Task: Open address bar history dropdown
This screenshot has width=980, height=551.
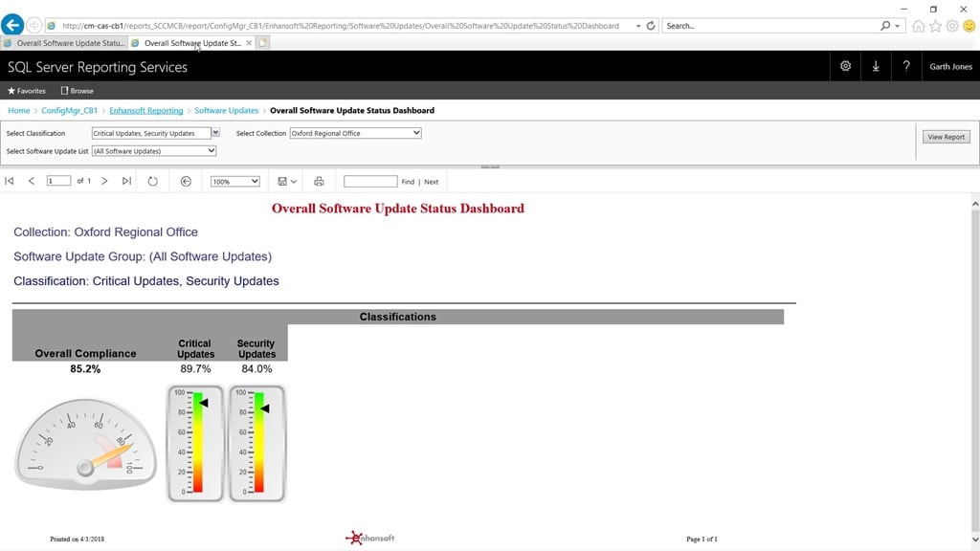Action: click(x=638, y=26)
